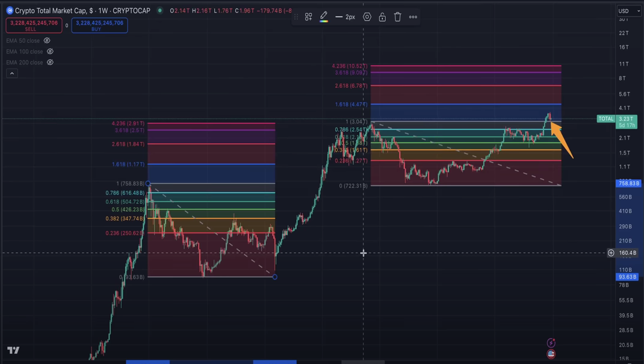Collapse the indicator legend with chevron arrow
The image size is (644, 364).
(11, 73)
